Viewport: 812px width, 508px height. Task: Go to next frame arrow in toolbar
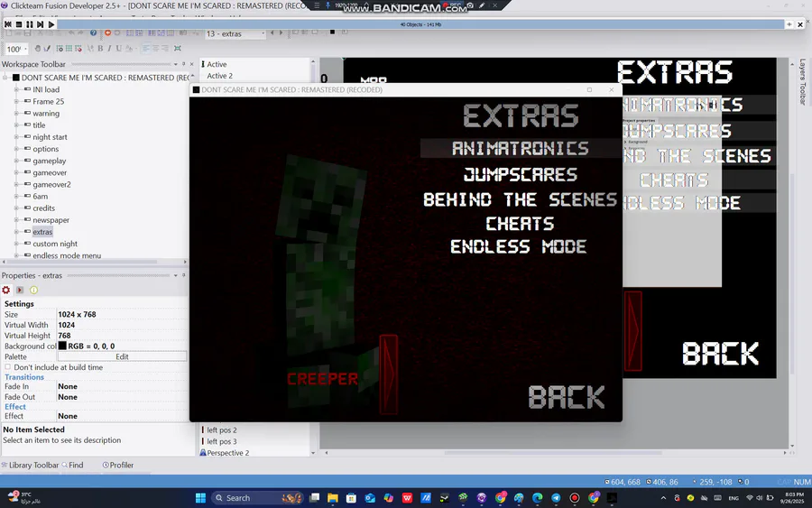pyautogui.click(x=281, y=33)
